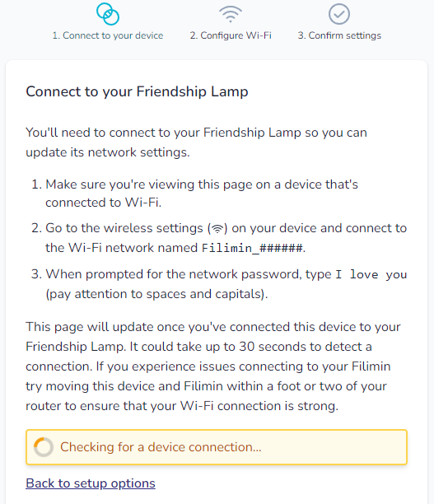This screenshot has width=434, height=504.
Task: Click the inline wireless settings icon
Action: point(217,229)
